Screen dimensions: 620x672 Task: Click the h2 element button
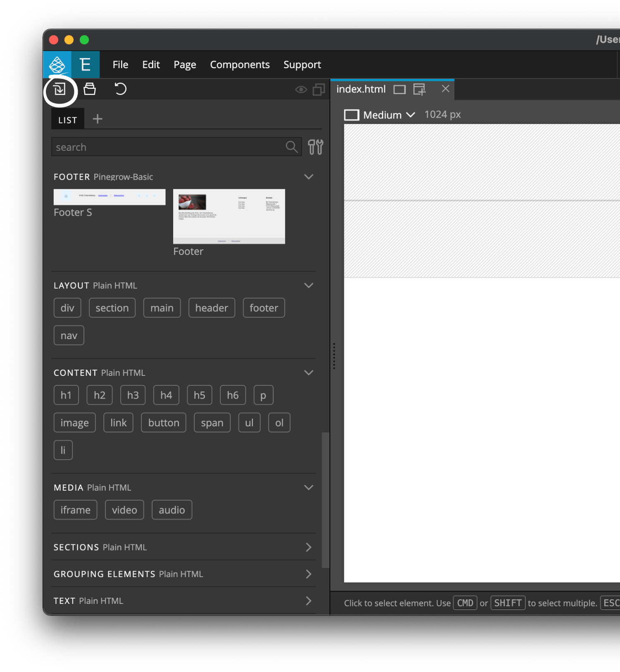[x=100, y=395]
